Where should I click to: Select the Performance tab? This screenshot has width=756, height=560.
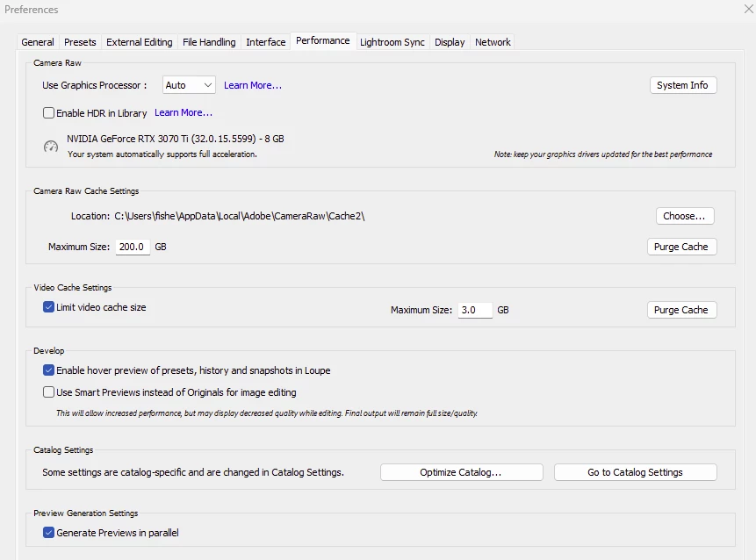coord(323,41)
